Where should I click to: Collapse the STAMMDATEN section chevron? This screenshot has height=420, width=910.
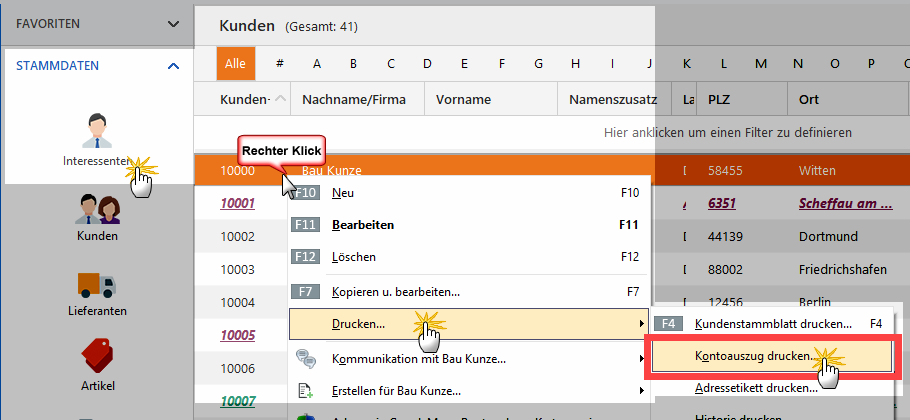pyautogui.click(x=173, y=66)
